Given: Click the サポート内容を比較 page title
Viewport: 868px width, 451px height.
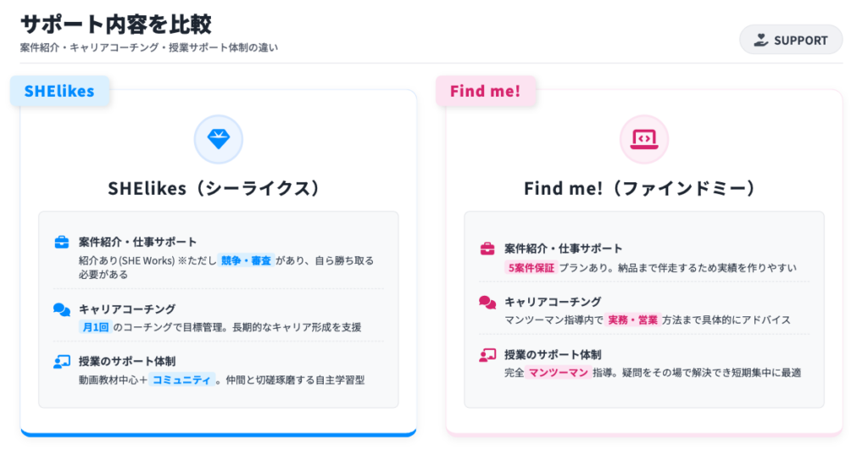Looking at the screenshot, I should click(x=116, y=24).
